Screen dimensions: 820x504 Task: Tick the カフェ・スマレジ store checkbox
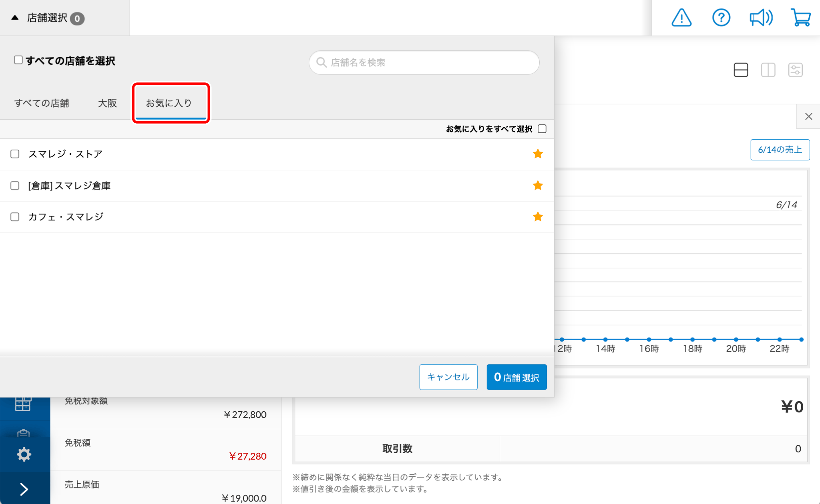(x=15, y=217)
